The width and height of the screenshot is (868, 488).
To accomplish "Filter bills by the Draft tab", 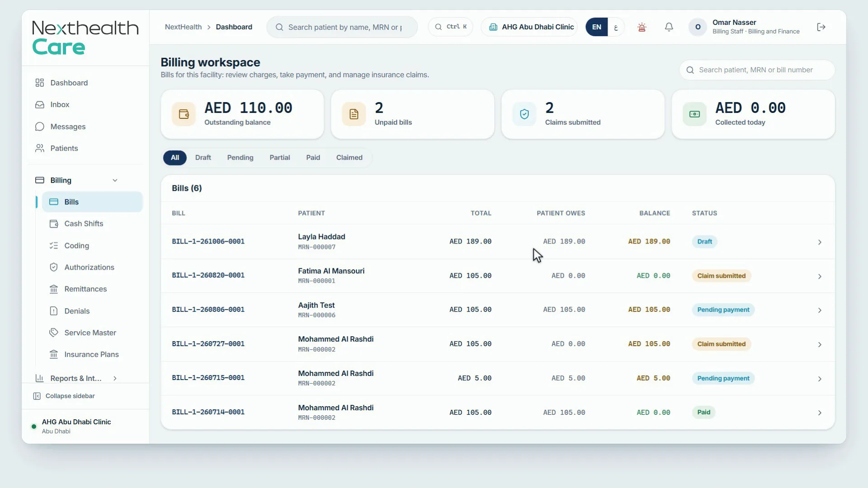I will [x=203, y=158].
